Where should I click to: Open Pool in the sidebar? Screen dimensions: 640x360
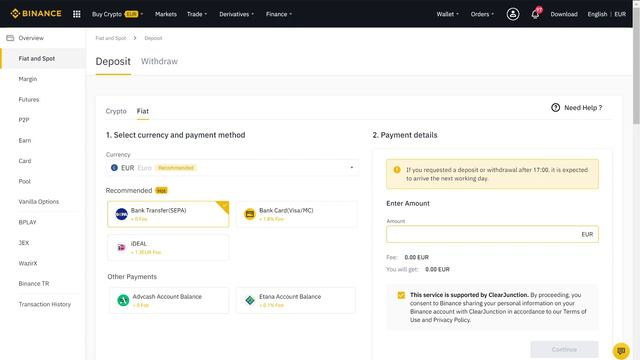coord(24,181)
